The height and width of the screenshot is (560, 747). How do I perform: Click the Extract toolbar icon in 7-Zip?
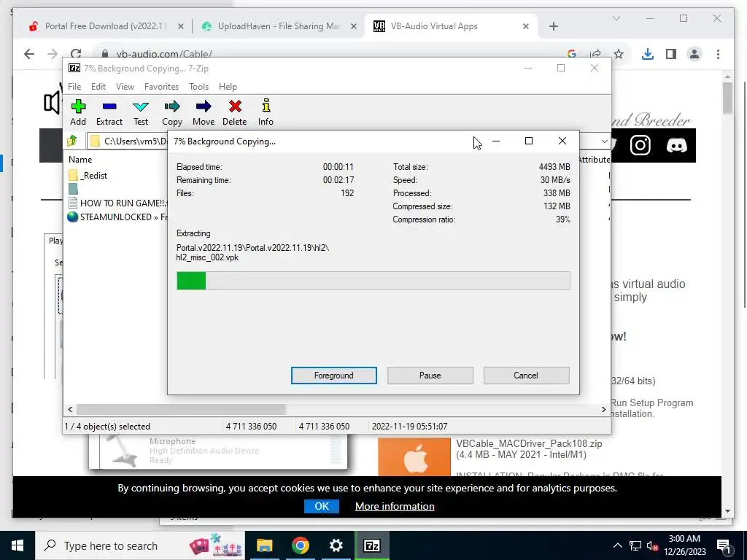[109, 112]
